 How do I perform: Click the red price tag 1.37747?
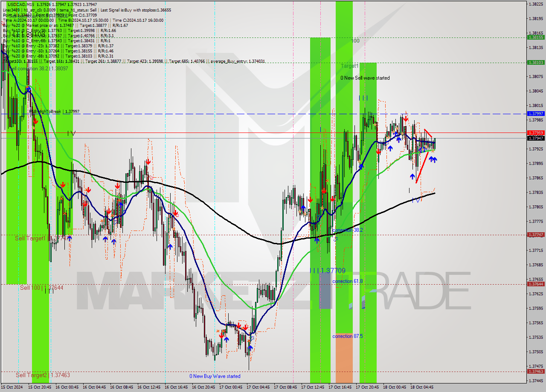536,235
